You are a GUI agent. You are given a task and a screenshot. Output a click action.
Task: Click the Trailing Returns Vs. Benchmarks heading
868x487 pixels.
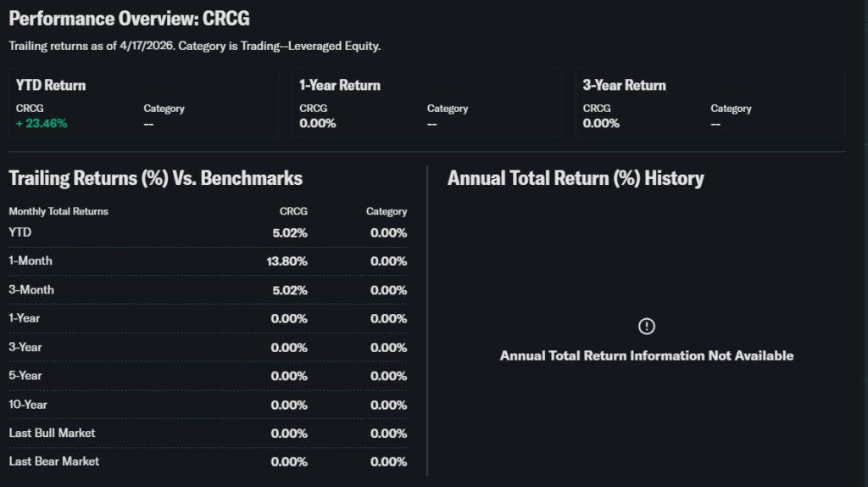[155, 178]
